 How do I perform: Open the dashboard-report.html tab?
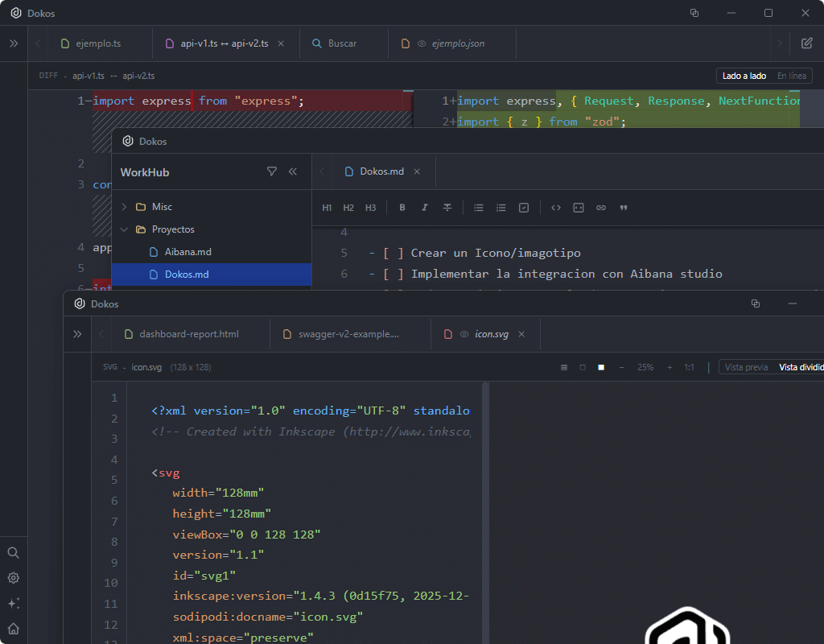pyautogui.click(x=188, y=334)
